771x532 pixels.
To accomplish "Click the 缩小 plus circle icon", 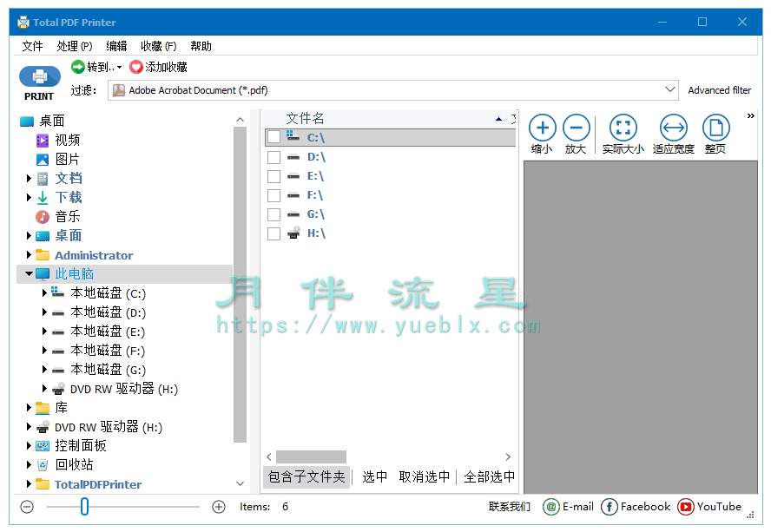I will pyautogui.click(x=543, y=128).
